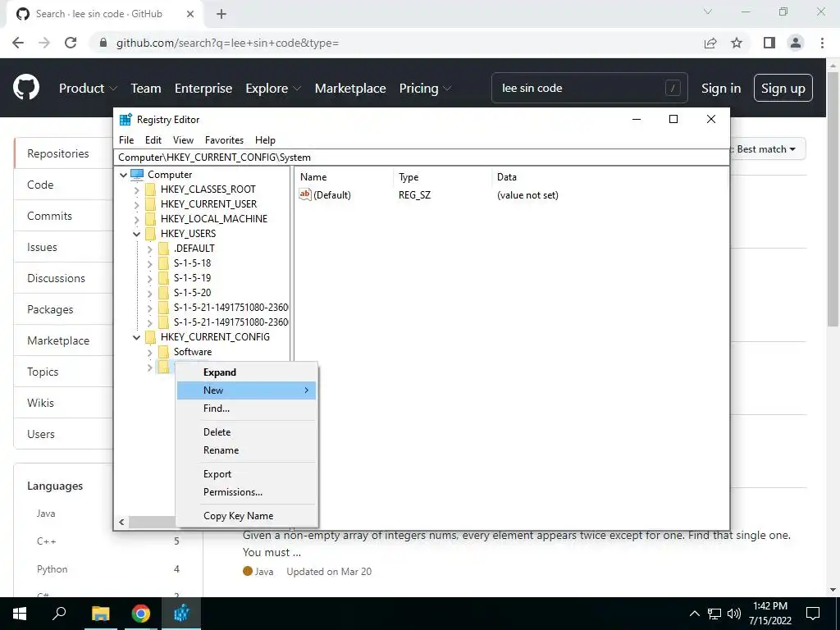Open the File menu

tap(126, 140)
